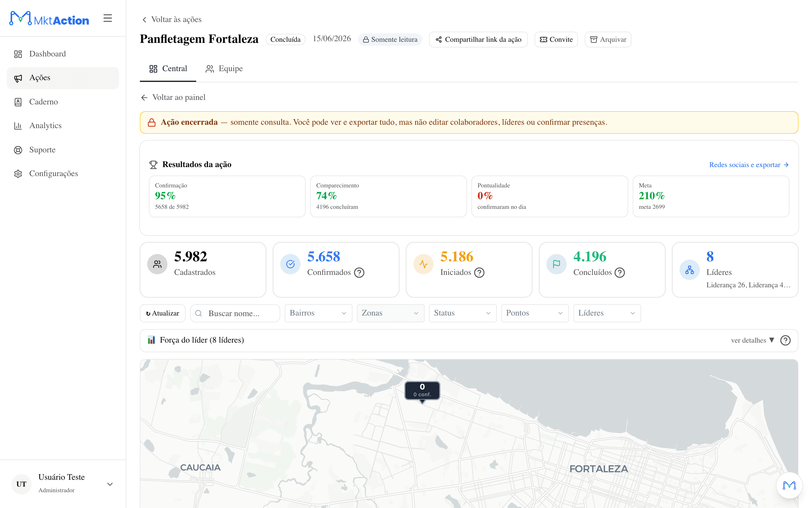Open the Bairros dropdown
Screen dimensions: 812x508
318,313
